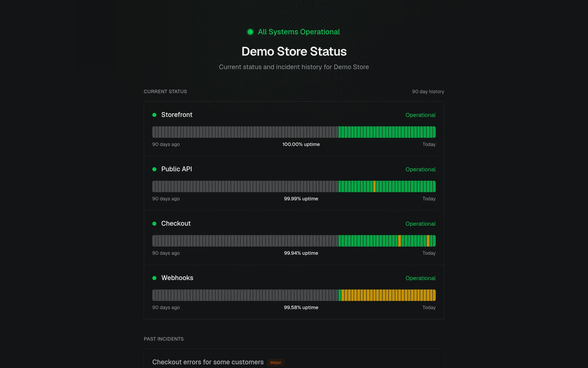
Task: Click the only green day in Webhooks bar
Action: coord(340,295)
